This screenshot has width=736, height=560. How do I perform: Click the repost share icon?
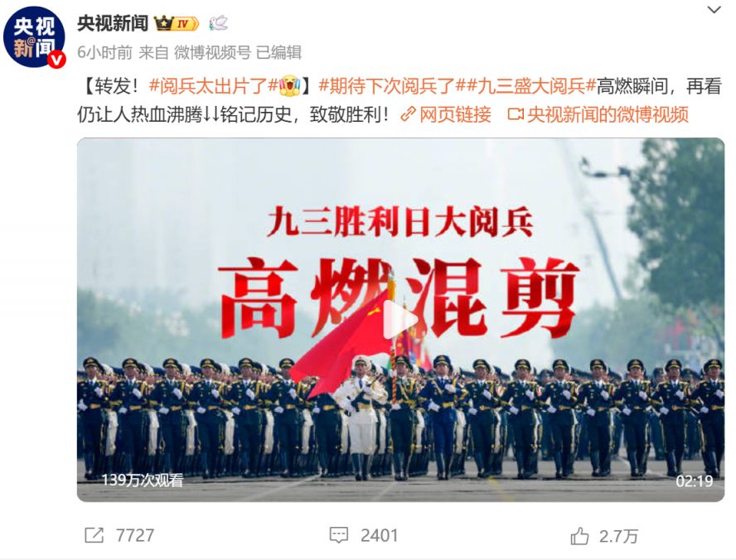[x=94, y=535]
